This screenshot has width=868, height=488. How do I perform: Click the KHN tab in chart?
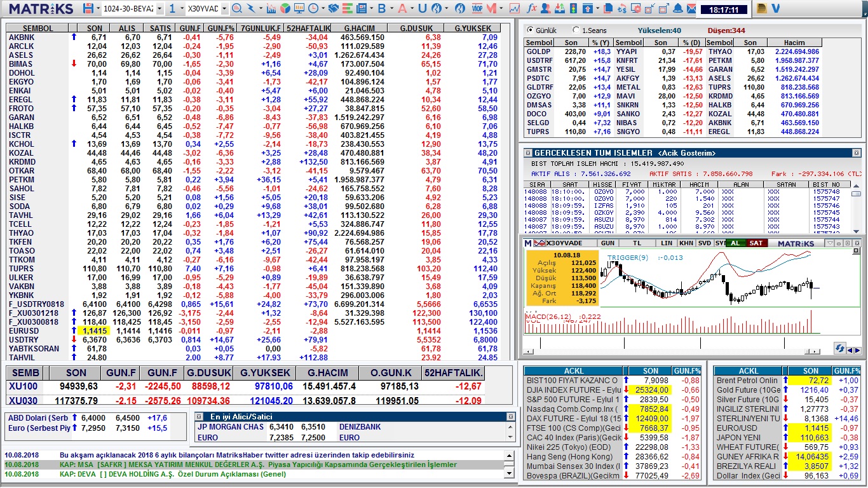(686, 243)
